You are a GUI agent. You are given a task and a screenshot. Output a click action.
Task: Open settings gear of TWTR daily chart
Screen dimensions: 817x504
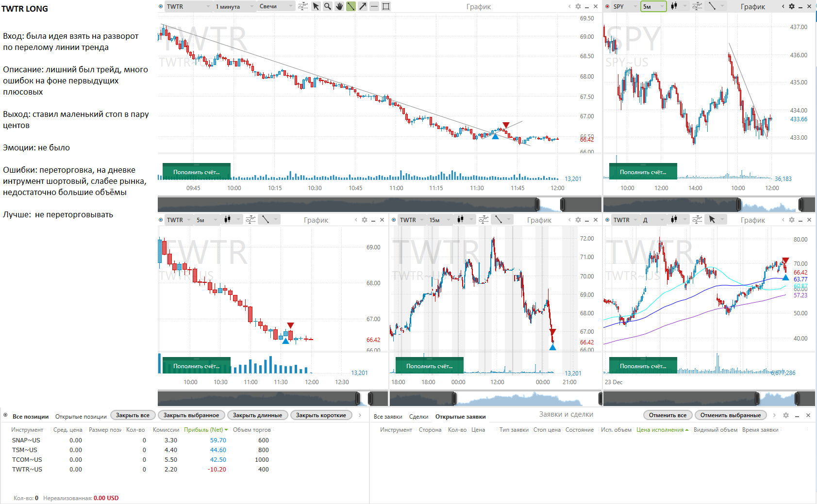pyautogui.click(x=792, y=220)
